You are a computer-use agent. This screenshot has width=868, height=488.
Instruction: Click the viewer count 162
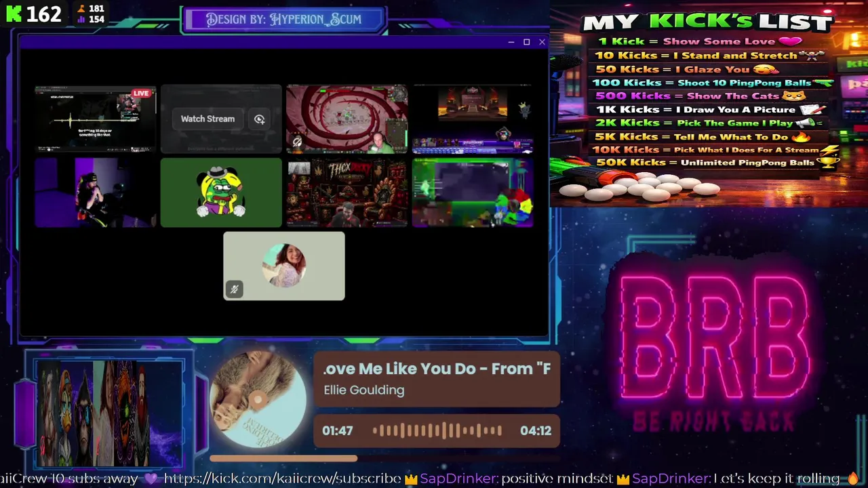click(44, 14)
